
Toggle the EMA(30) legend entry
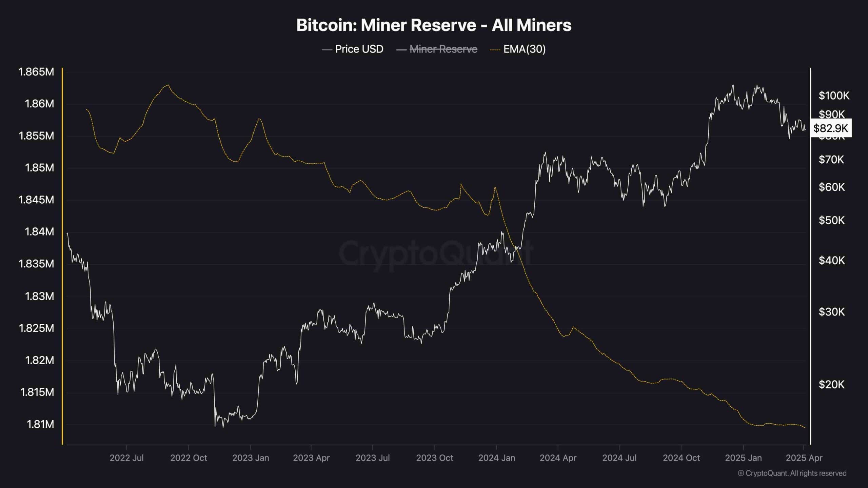pos(518,49)
